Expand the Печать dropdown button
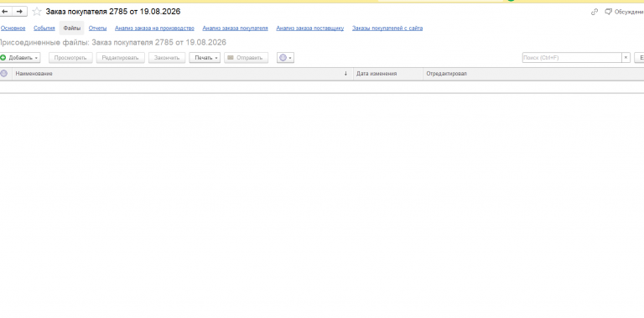This screenshot has height=318, width=644. [205, 58]
